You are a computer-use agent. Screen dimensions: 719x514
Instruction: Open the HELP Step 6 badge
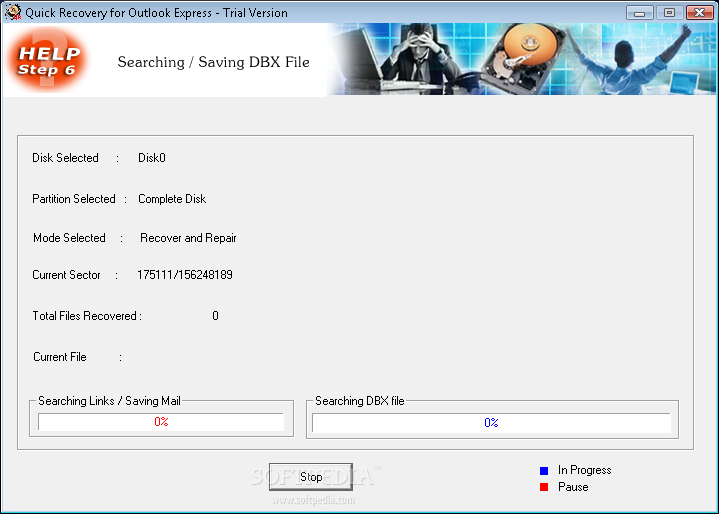pos(48,60)
